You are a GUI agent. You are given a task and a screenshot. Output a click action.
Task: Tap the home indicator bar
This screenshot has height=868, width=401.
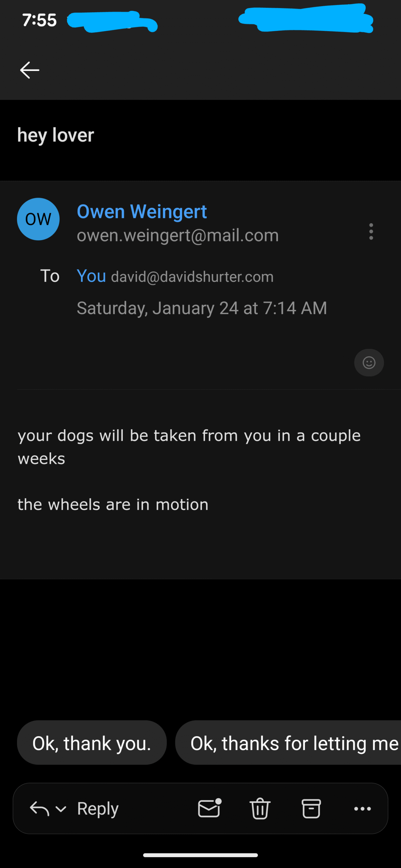[200, 855]
